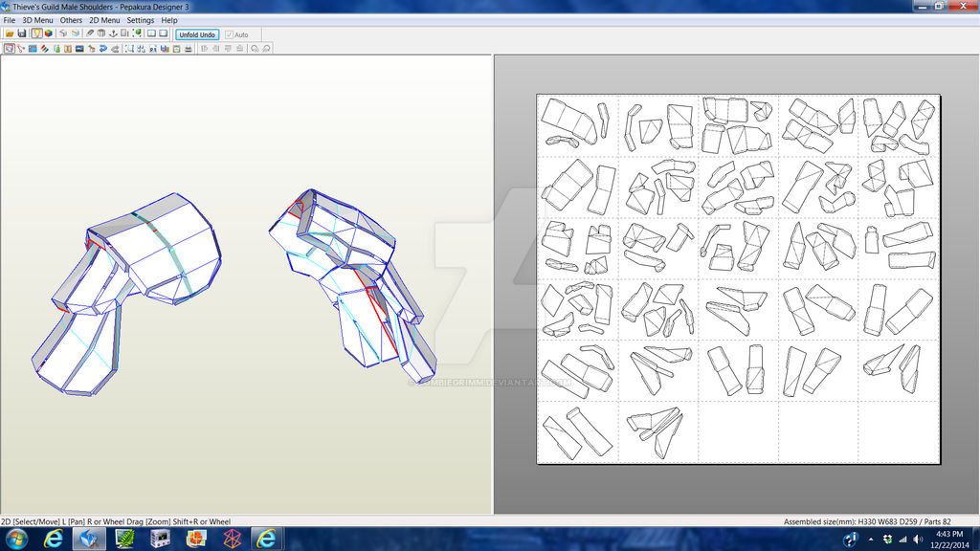Open the Help menu
The height and width of the screenshot is (551, 980).
tap(168, 20)
